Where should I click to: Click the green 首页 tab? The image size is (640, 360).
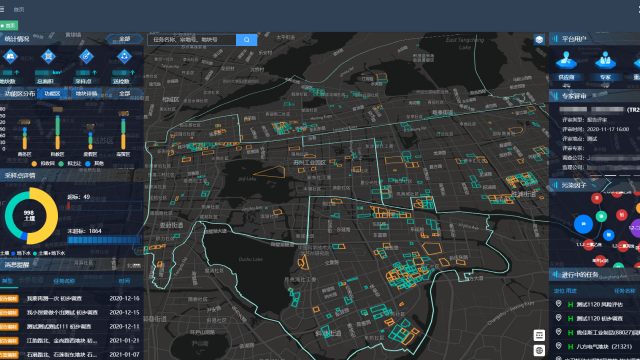[x=9, y=25]
